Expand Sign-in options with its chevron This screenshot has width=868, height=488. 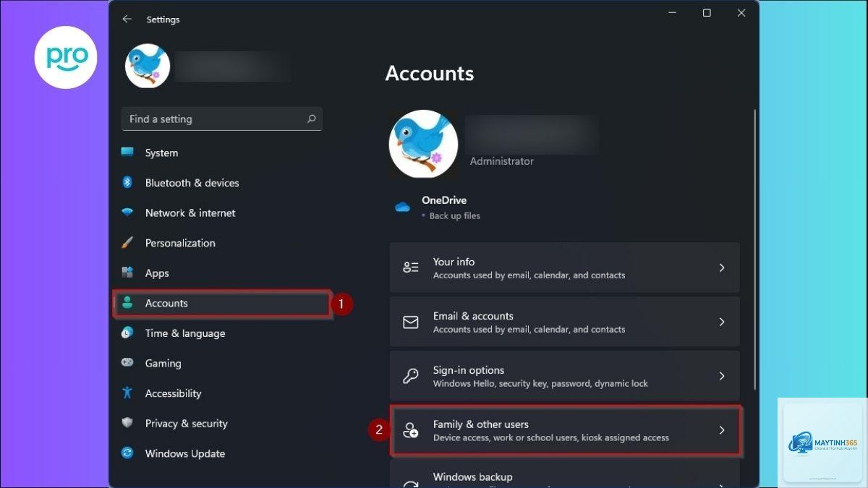pos(722,376)
